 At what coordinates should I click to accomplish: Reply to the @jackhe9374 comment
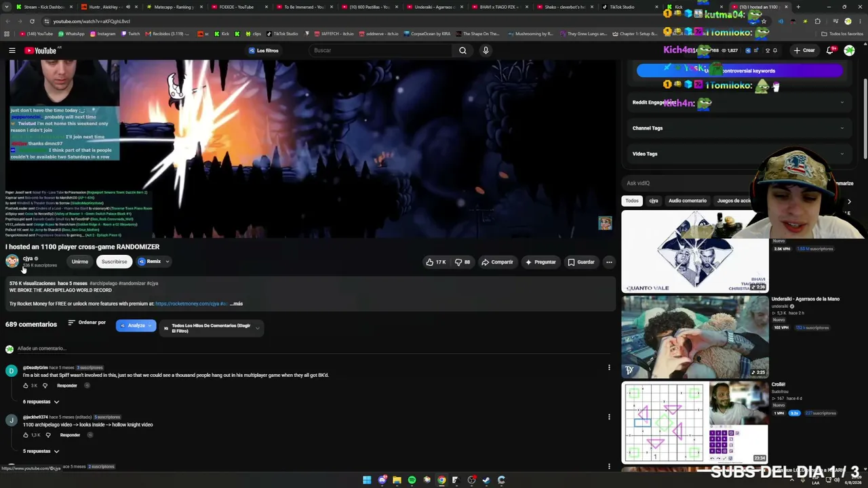(x=70, y=435)
